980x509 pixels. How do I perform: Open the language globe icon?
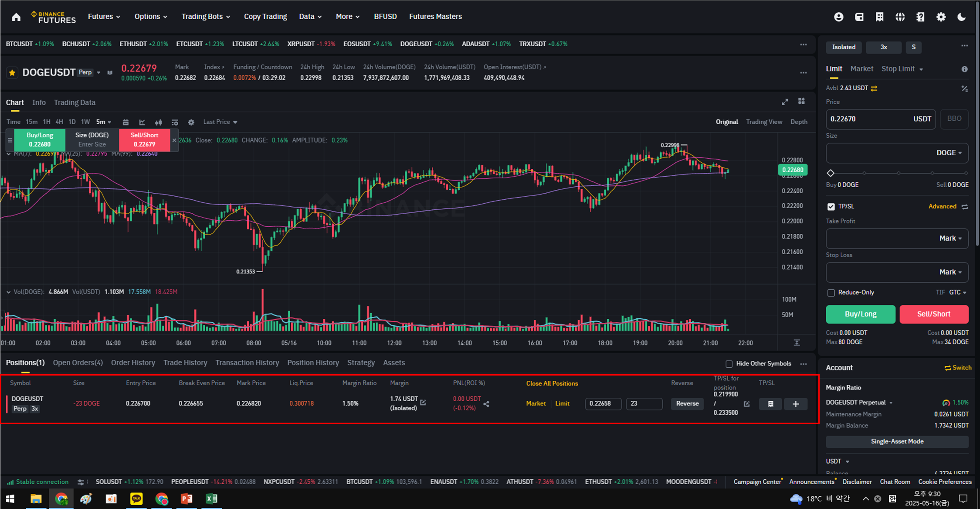click(900, 17)
